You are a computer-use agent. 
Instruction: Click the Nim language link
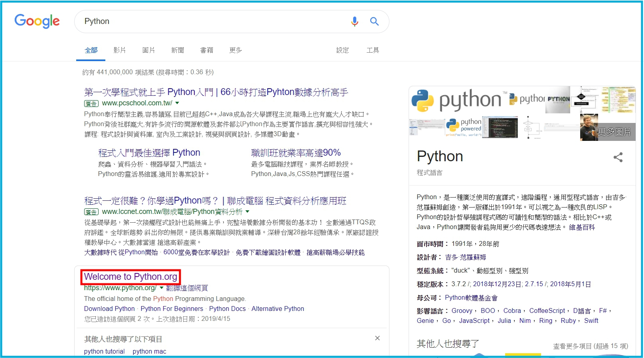[x=525, y=321]
